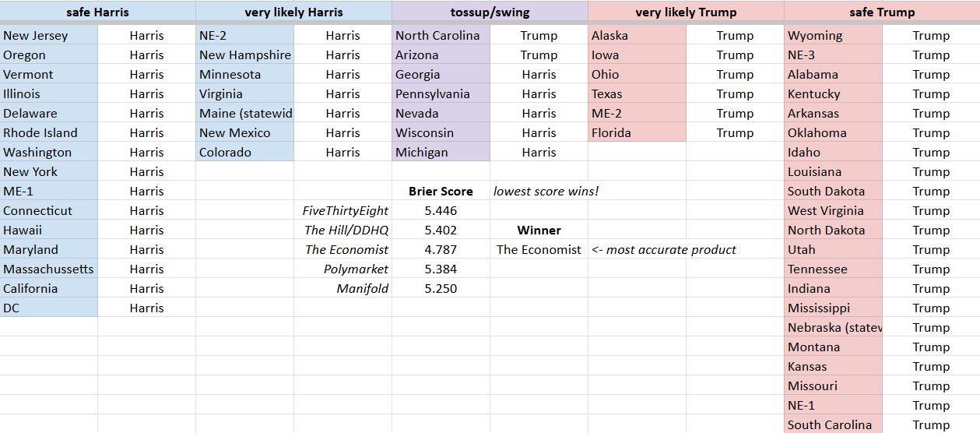Select the 'safe Trump' header cell

[882, 12]
